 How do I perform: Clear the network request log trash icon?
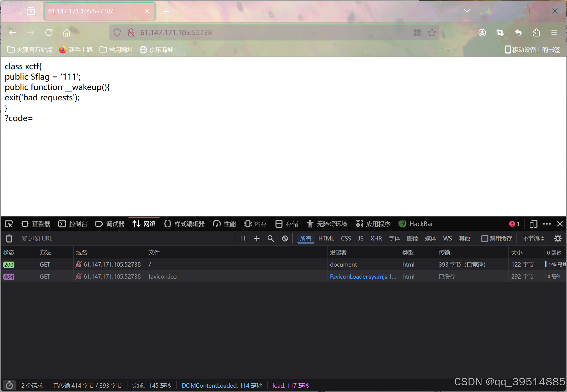9,238
